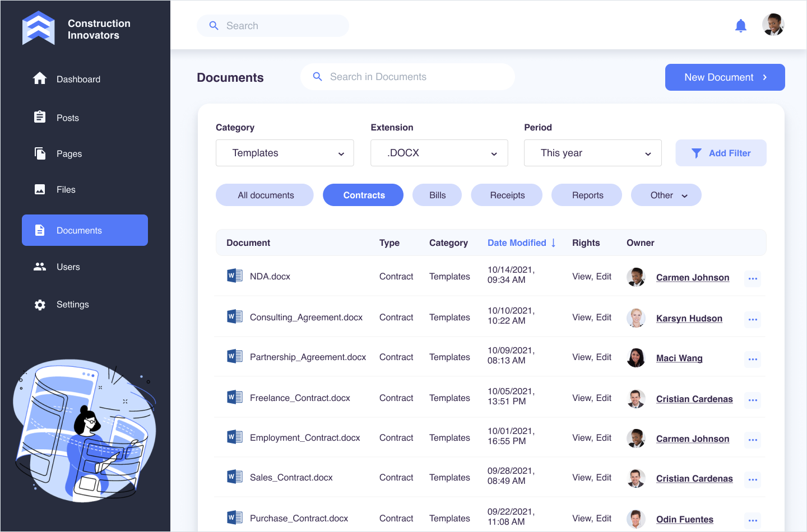Open the three-dot menu for Sales_Contract.docx
Screen dimensions: 807x532
[752, 479]
